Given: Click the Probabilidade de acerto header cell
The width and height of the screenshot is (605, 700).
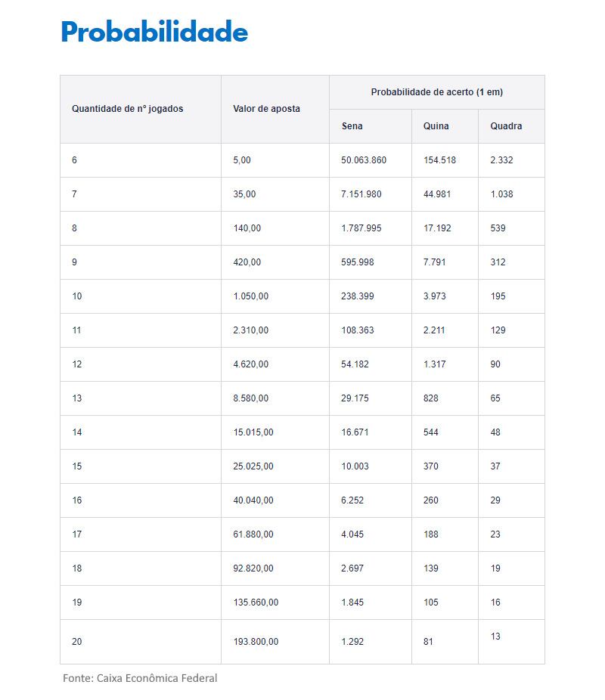Looking at the screenshot, I should [x=436, y=92].
